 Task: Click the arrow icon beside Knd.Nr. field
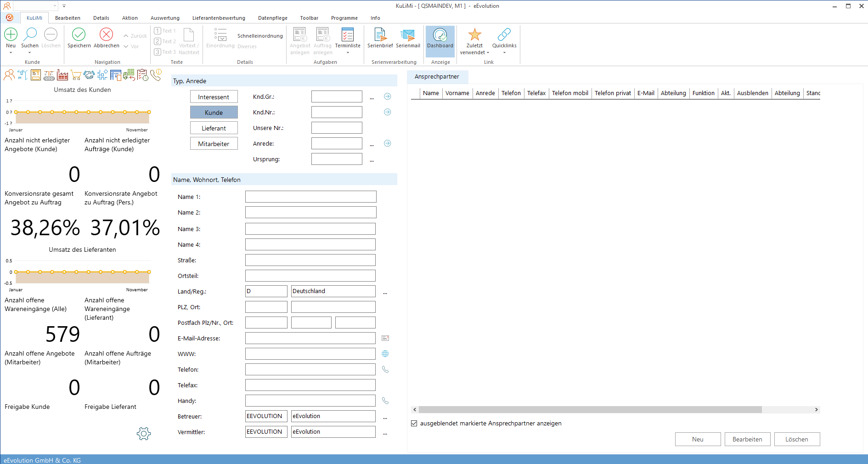pos(388,112)
